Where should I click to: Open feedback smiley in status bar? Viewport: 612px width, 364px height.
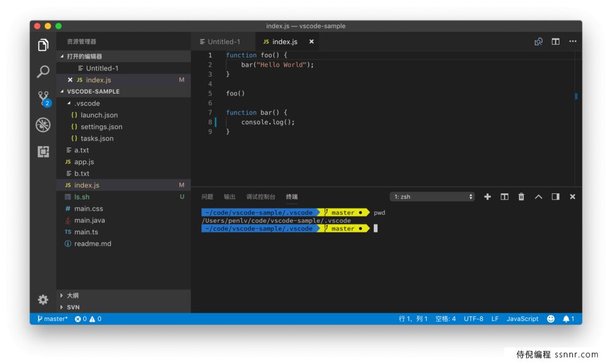point(551,319)
